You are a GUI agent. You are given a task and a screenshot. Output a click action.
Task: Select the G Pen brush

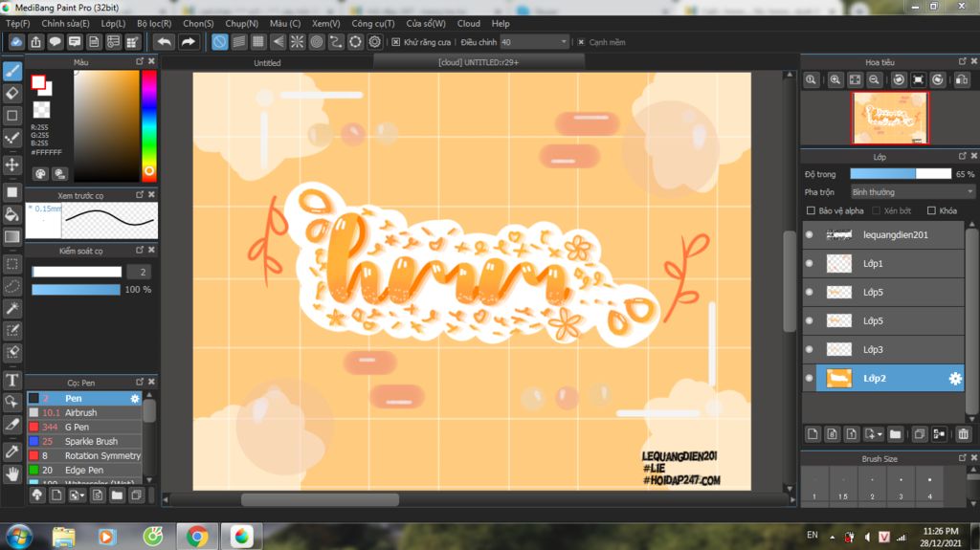(x=84, y=427)
